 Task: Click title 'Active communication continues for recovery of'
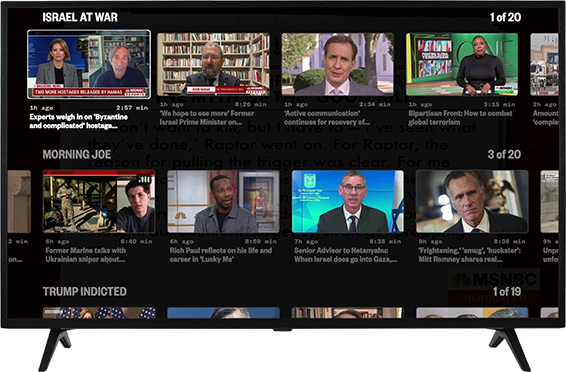pos(327,118)
